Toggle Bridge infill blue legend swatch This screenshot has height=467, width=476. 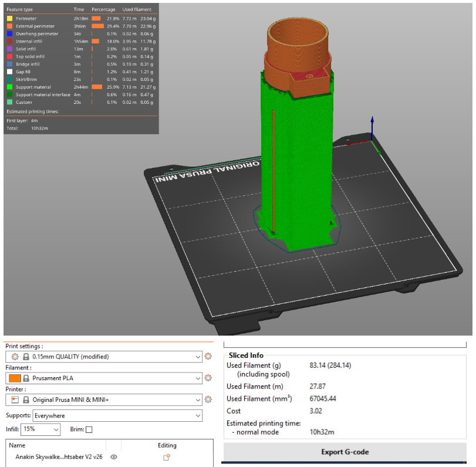pos(10,64)
